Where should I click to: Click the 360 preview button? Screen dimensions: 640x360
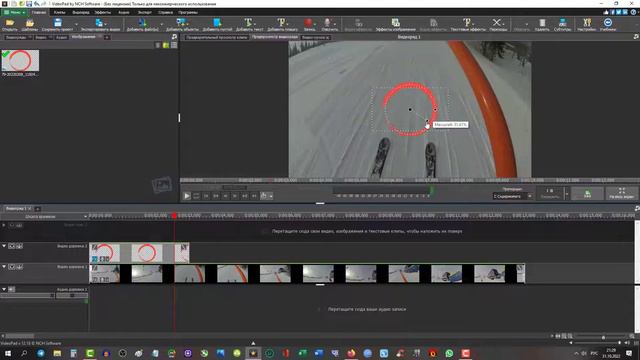click(587, 193)
